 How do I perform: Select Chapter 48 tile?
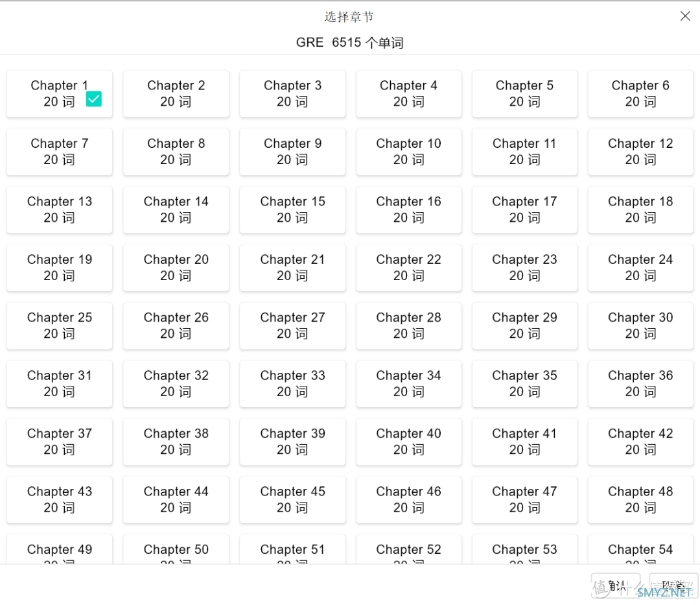(640, 500)
